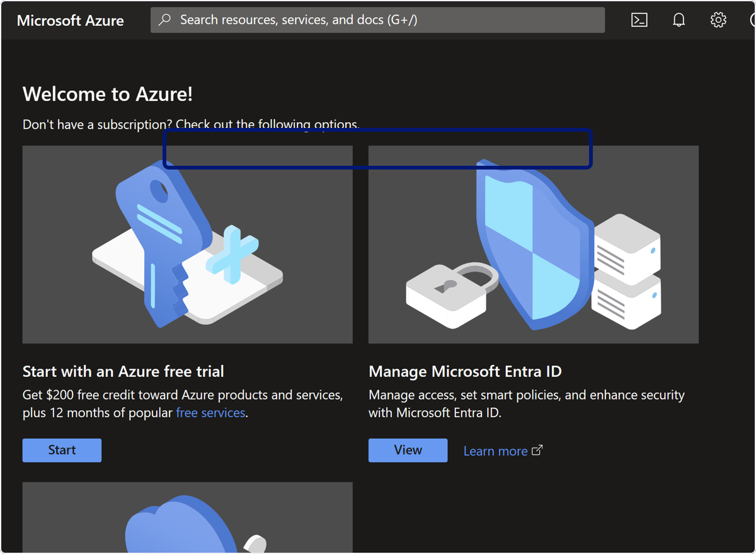Click the Start button for free trial
Viewport: 756px width, 554px height.
pos(62,450)
